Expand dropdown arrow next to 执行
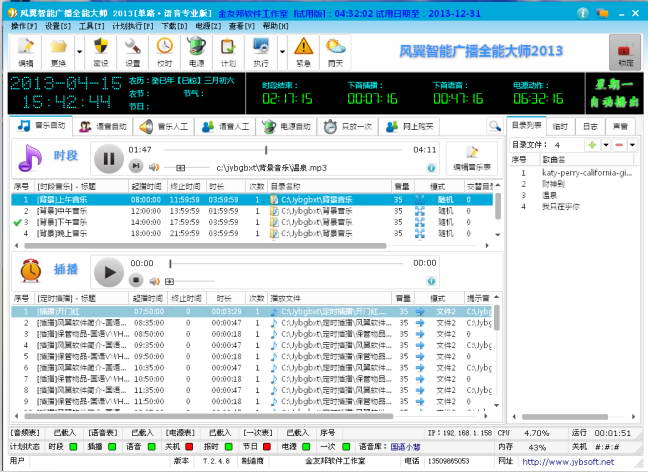The height and width of the screenshot is (472, 648). (x=282, y=52)
